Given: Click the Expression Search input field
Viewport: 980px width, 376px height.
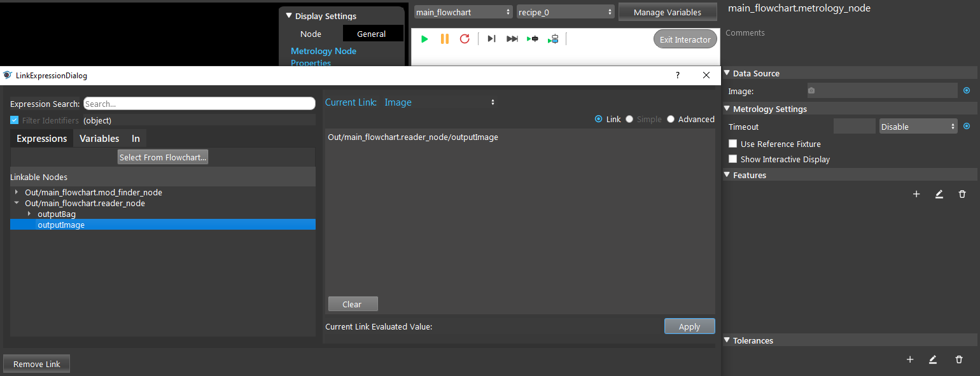Looking at the screenshot, I should (199, 104).
